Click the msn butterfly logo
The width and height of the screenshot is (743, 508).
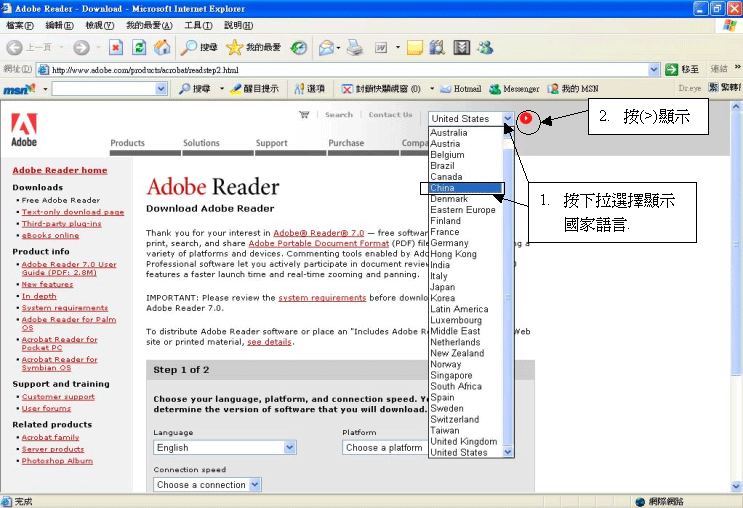coord(19,89)
